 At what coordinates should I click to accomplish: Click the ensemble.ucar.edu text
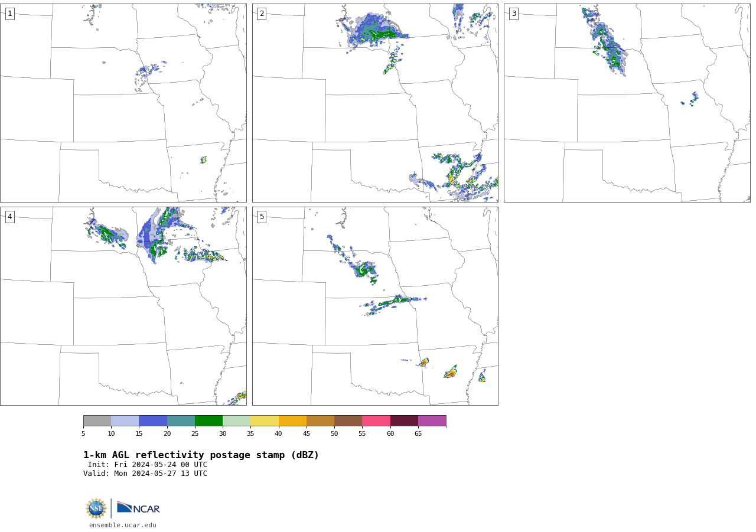point(123,525)
